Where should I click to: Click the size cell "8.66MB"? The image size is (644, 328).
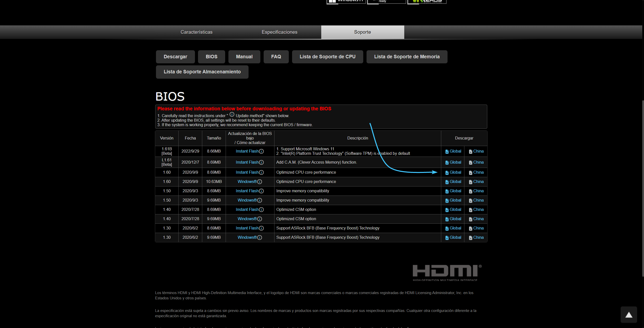[x=214, y=151]
